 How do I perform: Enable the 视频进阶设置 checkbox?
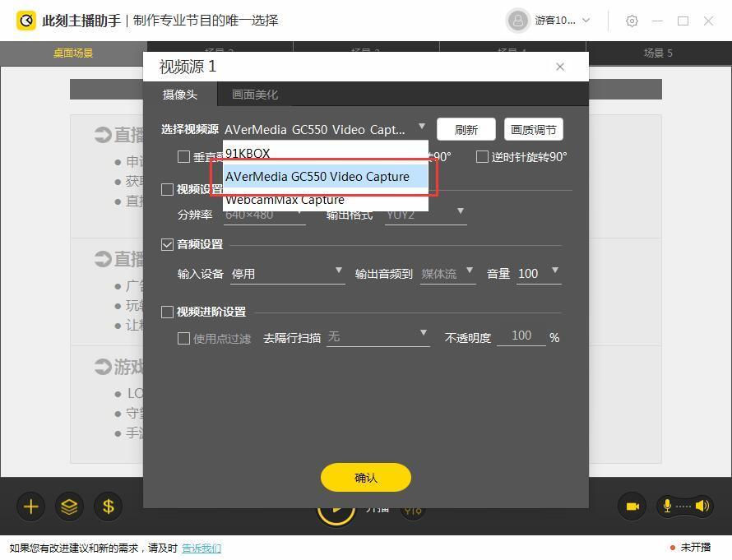[x=167, y=312]
